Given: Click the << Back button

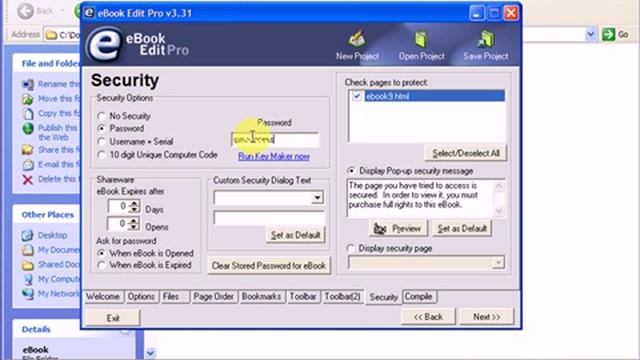Looking at the screenshot, I should pos(428,317).
